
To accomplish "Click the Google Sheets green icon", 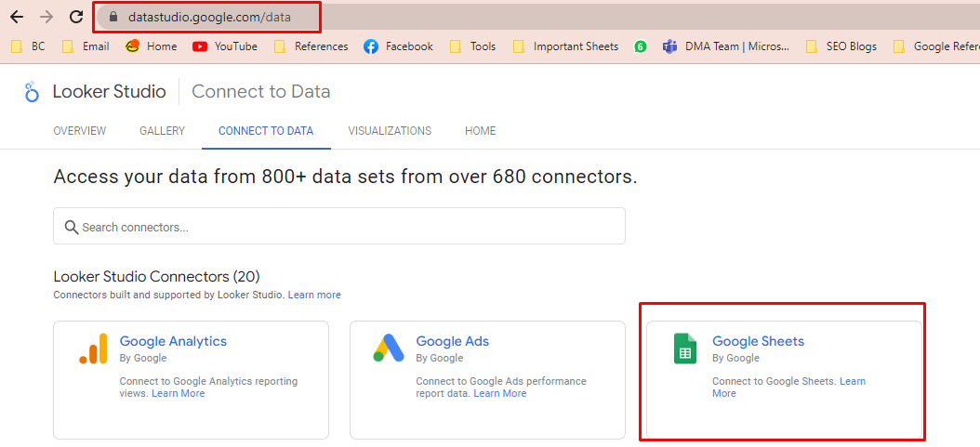I will click(684, 348).
